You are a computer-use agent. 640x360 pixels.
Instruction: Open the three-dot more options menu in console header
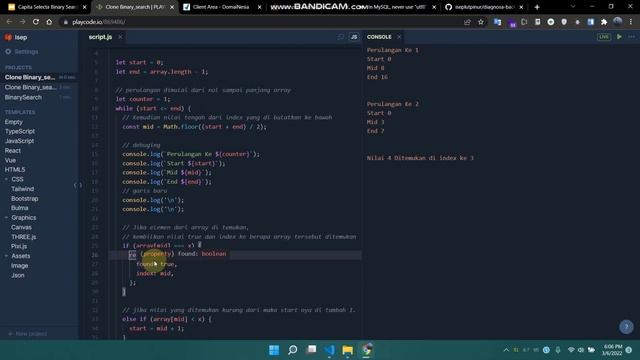coord(631,37)
